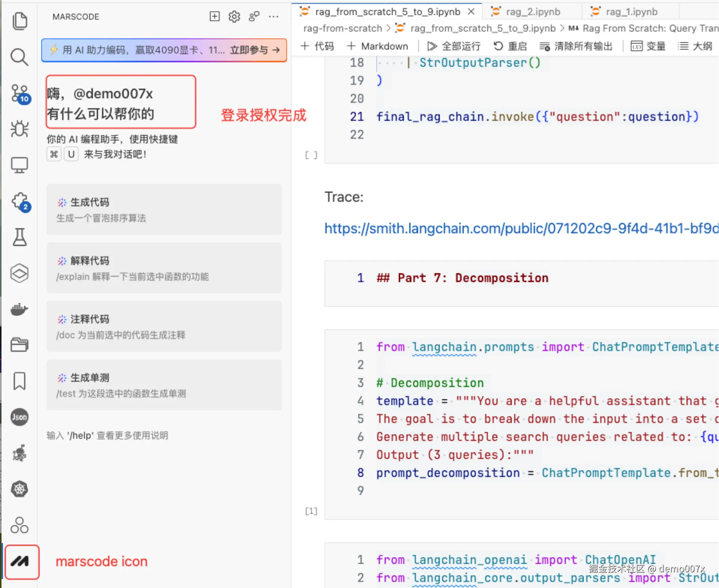Open the Testing flask icon
The height and width of the screenshot is (588, 719).
click(x=20, y=237)
